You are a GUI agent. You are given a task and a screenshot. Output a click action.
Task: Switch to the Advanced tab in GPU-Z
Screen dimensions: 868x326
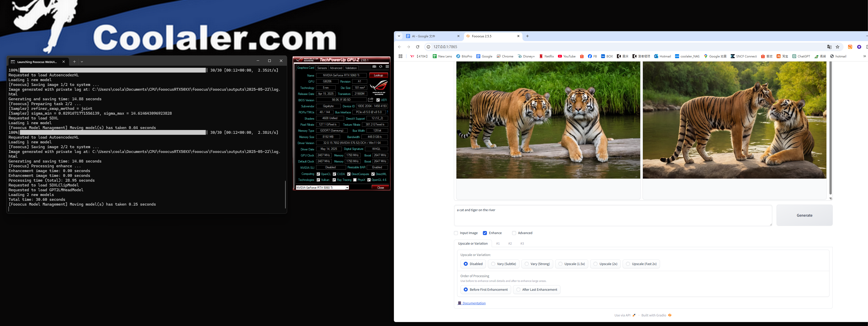[x=336, y=68]
